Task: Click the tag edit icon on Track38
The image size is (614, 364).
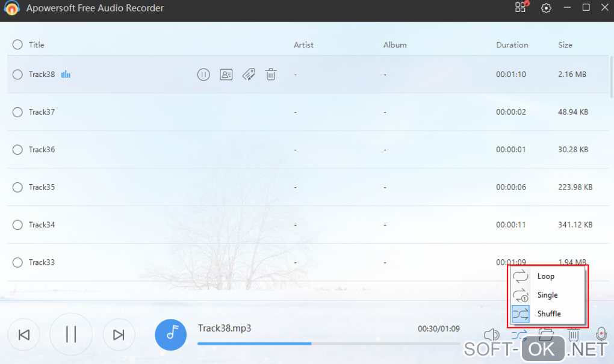Action: click(x=249, y=75)
